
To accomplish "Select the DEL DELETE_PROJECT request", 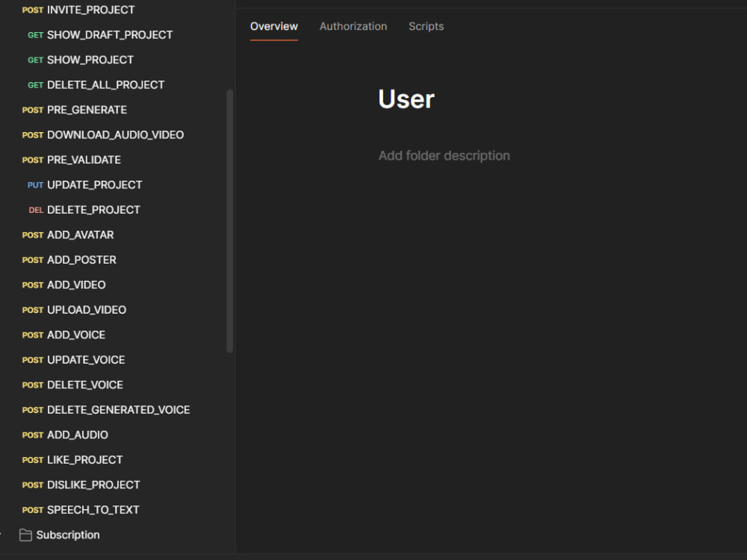I will point(84,210).
